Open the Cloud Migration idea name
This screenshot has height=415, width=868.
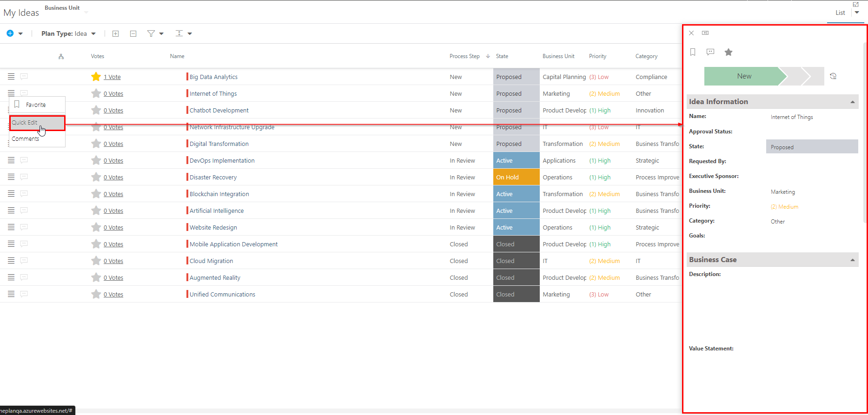(211, 261)
